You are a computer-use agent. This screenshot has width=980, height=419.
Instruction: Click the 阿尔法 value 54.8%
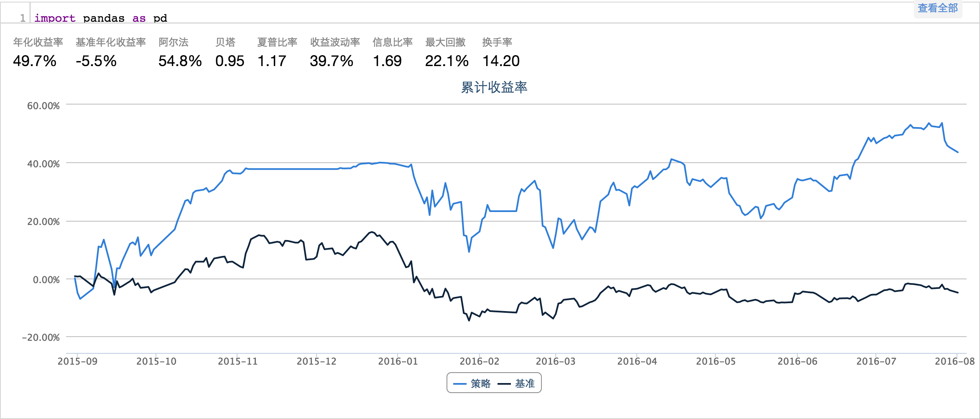[180, 61]
